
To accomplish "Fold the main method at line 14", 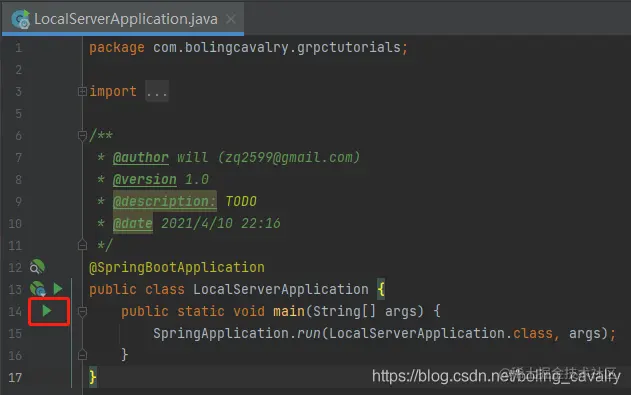I will pyautogui.click(x=82, y=311).
